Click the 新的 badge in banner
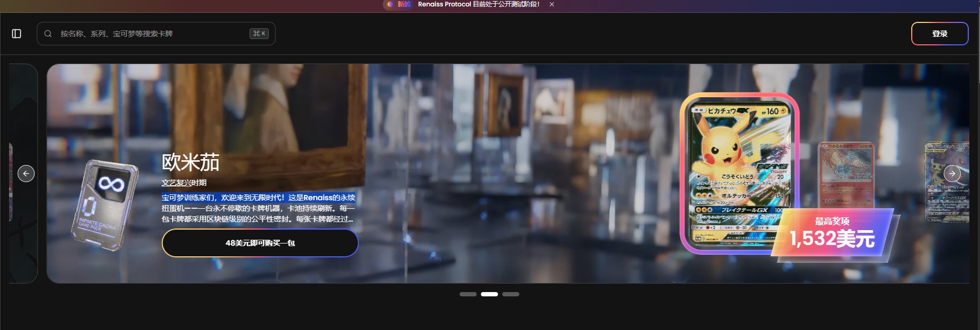The image size is (980, 330). pos(399,4)
